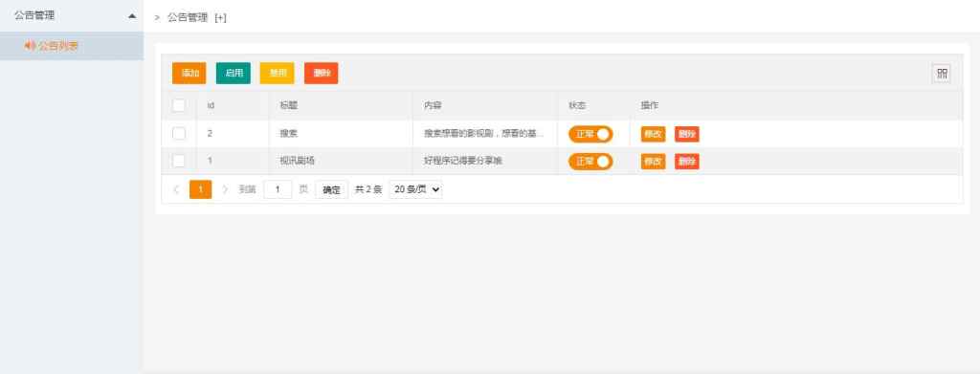This screenshot has width=980, height=374.
Task: Open the 20 条/页 page size dropdown
Action: pos(415,189)
